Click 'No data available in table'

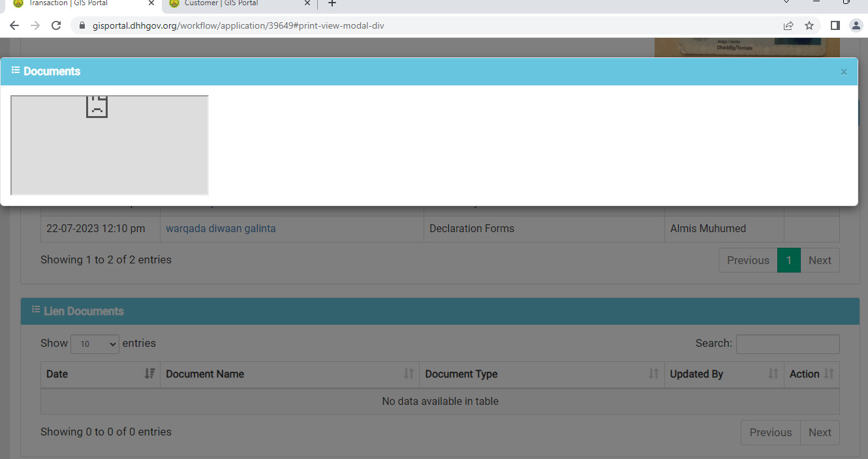(440, 401)
